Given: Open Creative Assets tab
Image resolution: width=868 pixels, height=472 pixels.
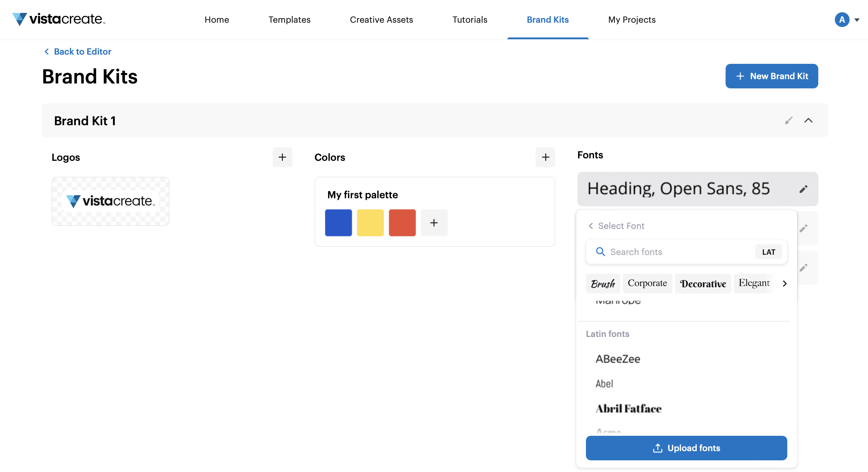Looking at the screenshot, I should [x=382, y=20].
